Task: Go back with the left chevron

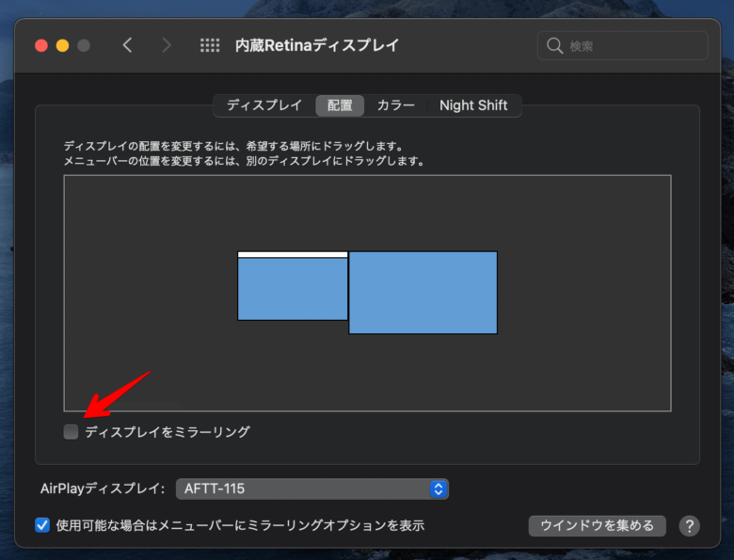Action: (127, 45)
